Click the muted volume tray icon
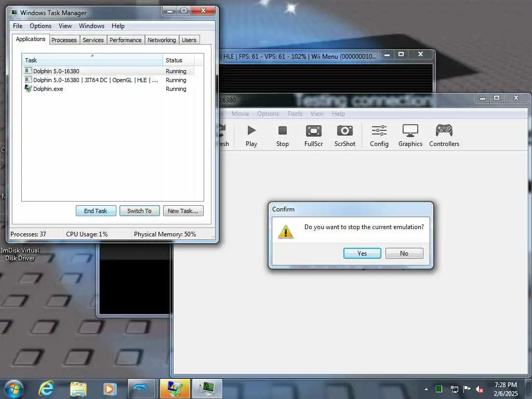 click(480, 389)
